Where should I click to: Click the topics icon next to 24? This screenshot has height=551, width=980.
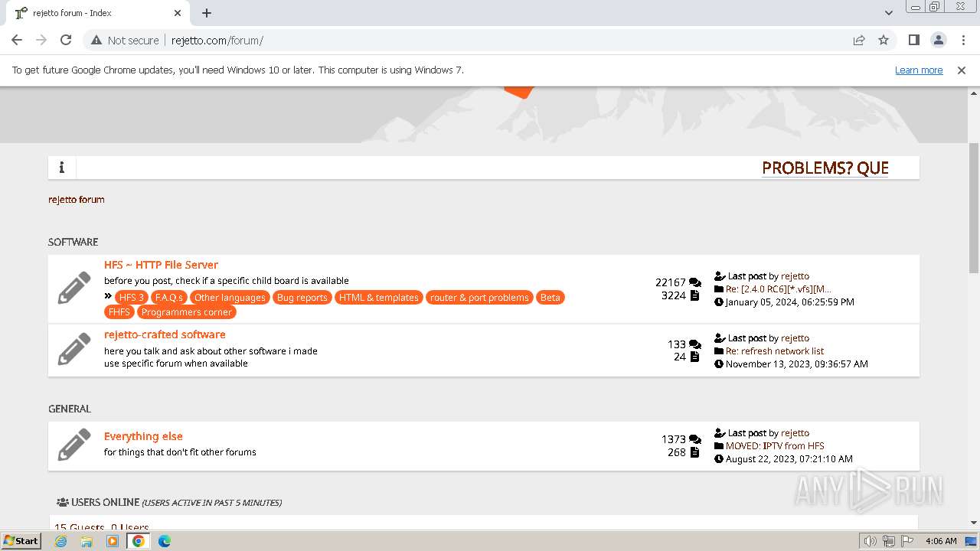coord(694,357)
